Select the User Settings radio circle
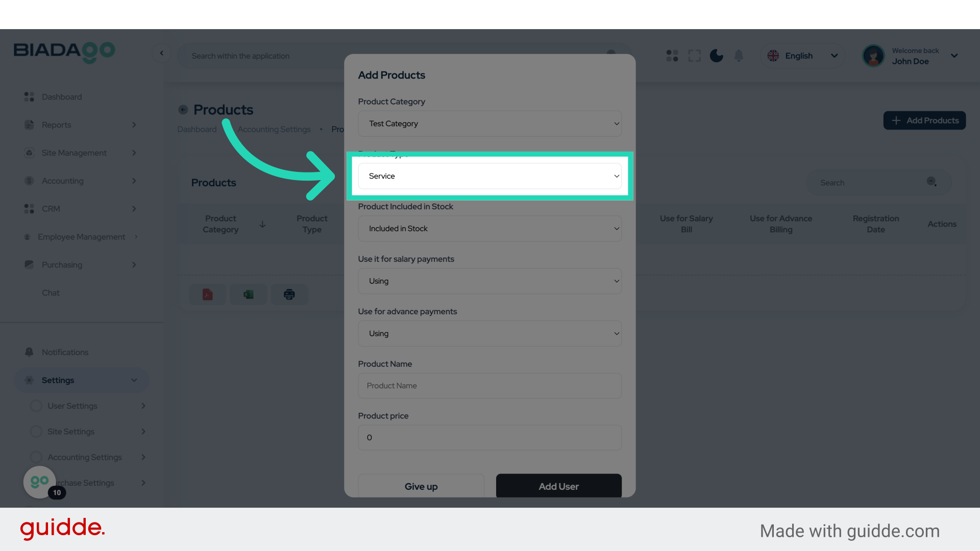980x551 pixels. (36, 406)
